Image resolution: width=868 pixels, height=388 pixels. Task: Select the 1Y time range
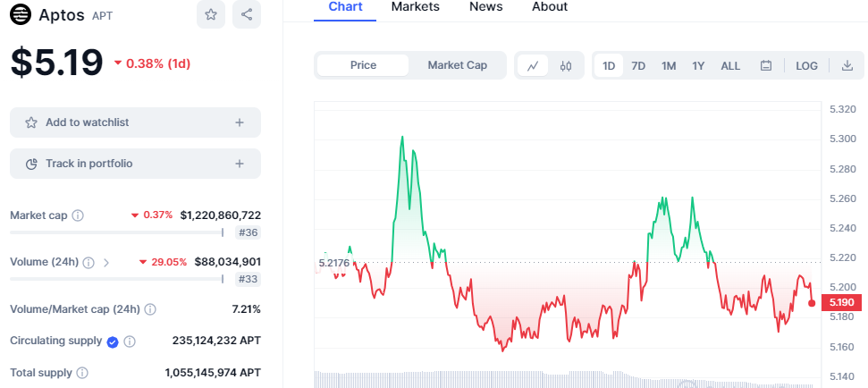coord(698,66)
